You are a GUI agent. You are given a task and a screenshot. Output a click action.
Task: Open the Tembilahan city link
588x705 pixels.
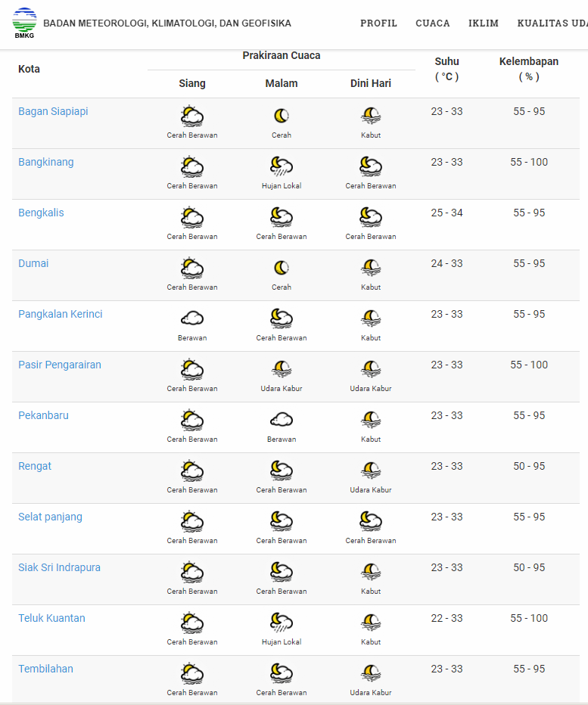point(45,669)
